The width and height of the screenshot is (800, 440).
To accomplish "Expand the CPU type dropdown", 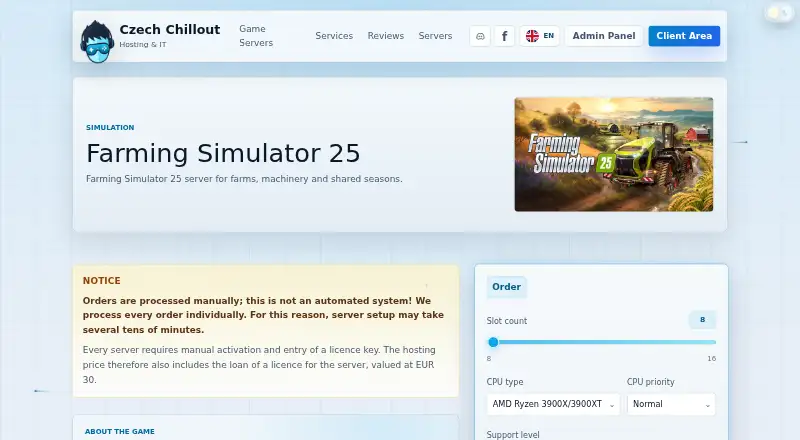I will coord(553,404).
